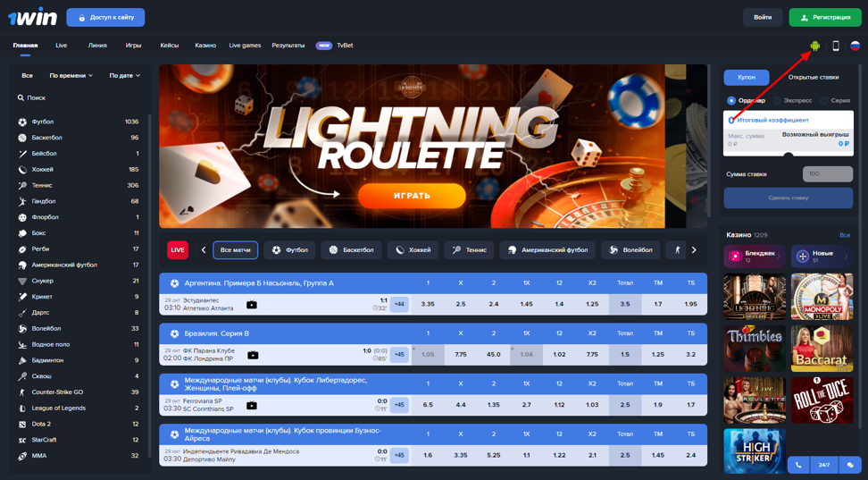Select the Теннис racket icon in sidebar
The width and height of the screenshot is (868, 480).
[x=22, y=186]
